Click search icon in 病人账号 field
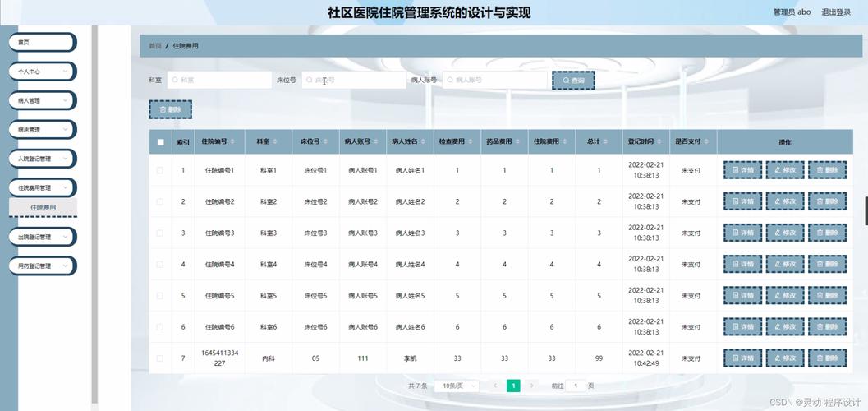Screen dimensions: 868x411 [449, 80]
